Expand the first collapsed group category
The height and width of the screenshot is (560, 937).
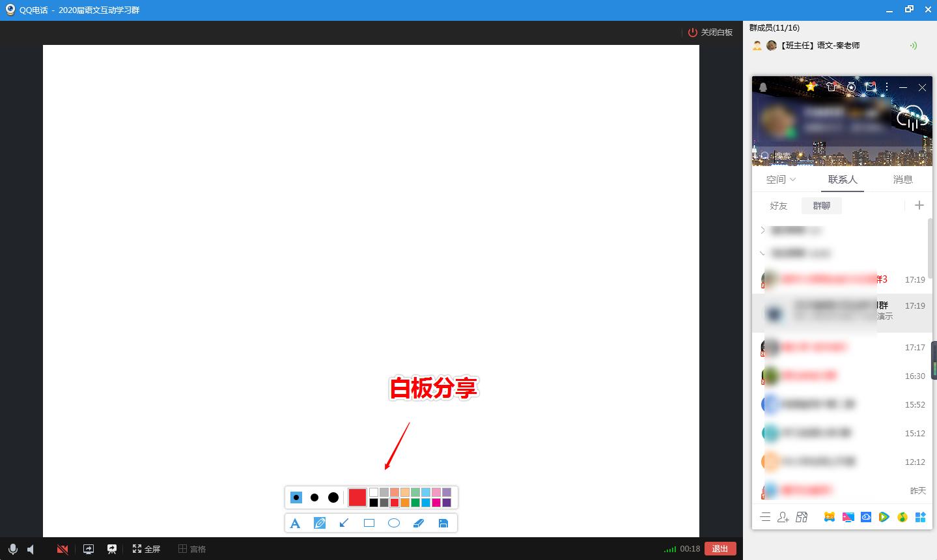pos(762,230)
